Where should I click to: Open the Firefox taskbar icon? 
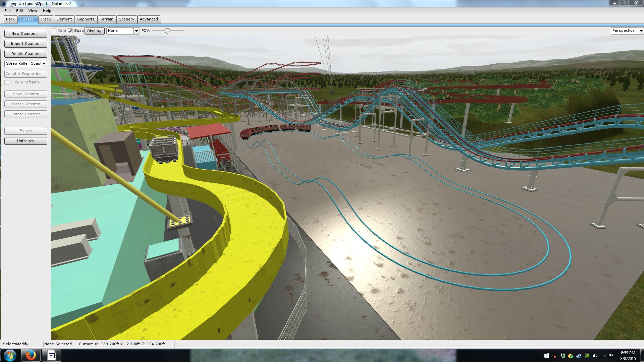pyautogui.click(x=31, y=355)
